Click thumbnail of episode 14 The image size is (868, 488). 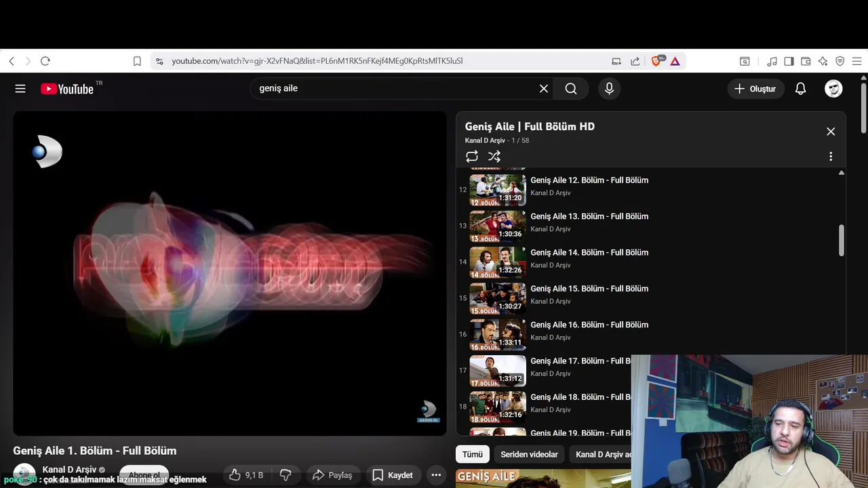[x=498, y=262]
